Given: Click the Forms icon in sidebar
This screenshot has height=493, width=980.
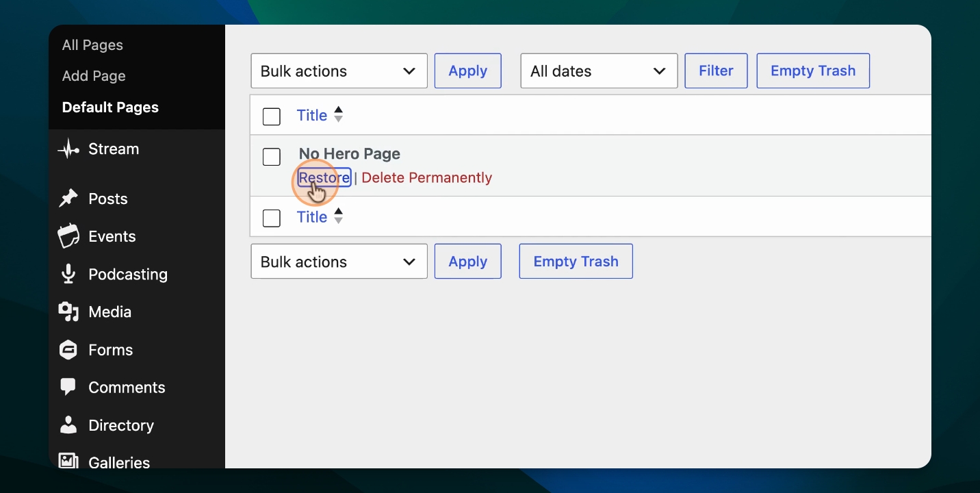Looking at the screenshot, I should click(68, 350).
